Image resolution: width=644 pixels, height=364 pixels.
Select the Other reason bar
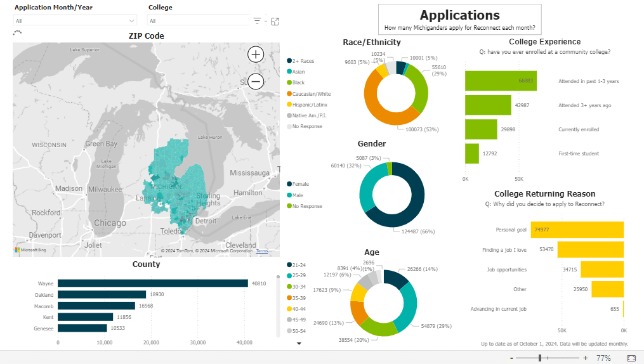[x=607, y=289]
